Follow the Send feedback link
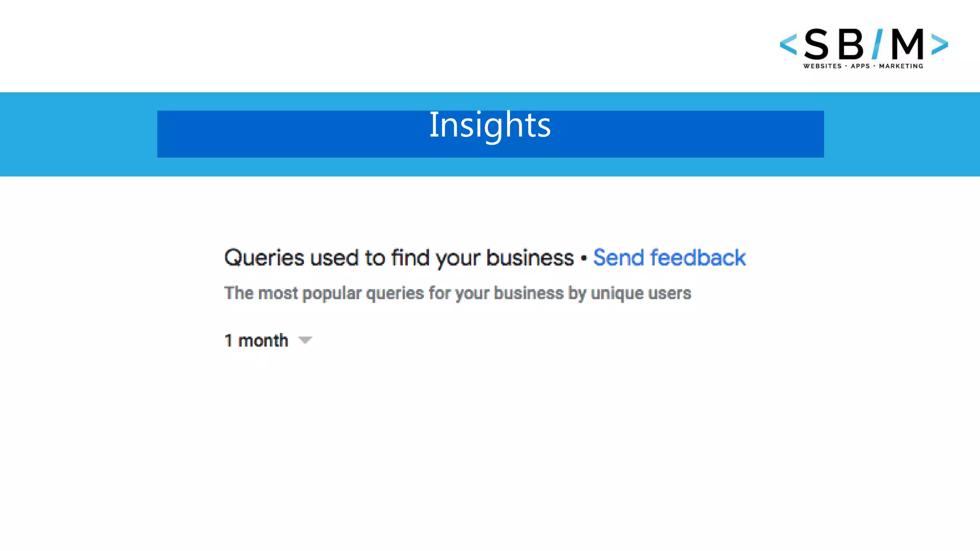 [669, 258]
